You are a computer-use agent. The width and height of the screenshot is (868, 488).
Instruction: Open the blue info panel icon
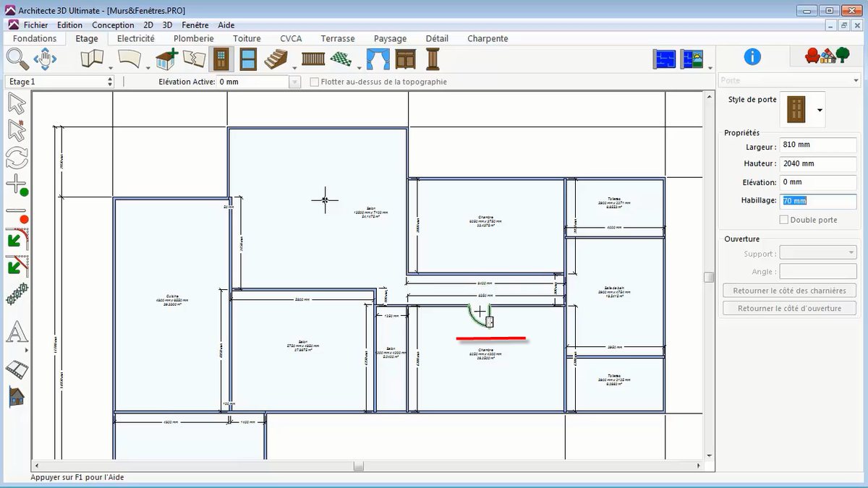752,56
